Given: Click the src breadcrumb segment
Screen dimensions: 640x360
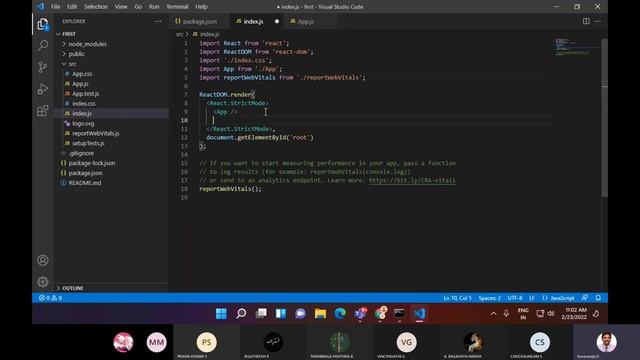Looking at the screenshot, I should (x=179, y=34).
